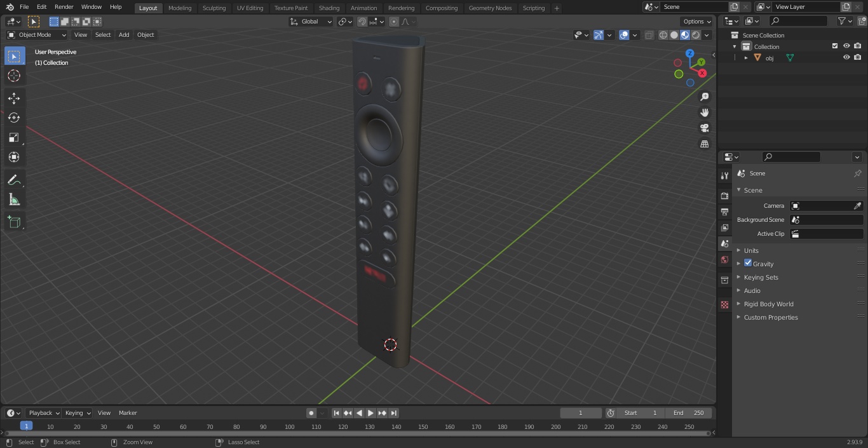Viewport: 868px width, 448px height.
Task: Click the Marker menu in timeline
Action: click(x=128, y=413)
